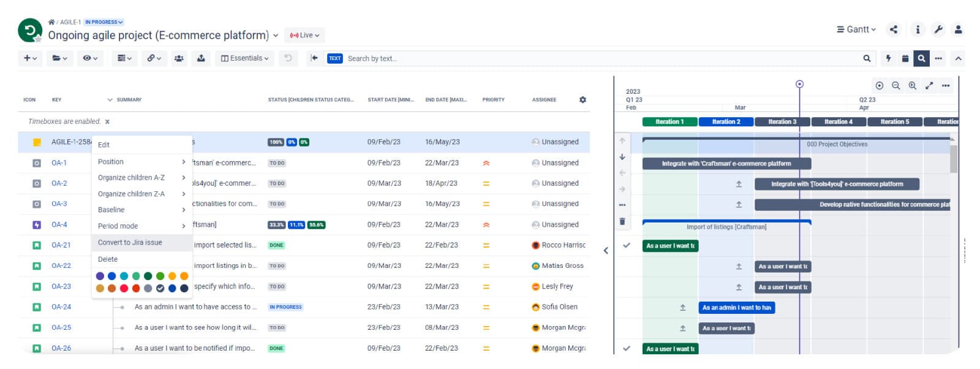
Task: Select the checkmarked dark color swatch
Action: coord(160,288)
